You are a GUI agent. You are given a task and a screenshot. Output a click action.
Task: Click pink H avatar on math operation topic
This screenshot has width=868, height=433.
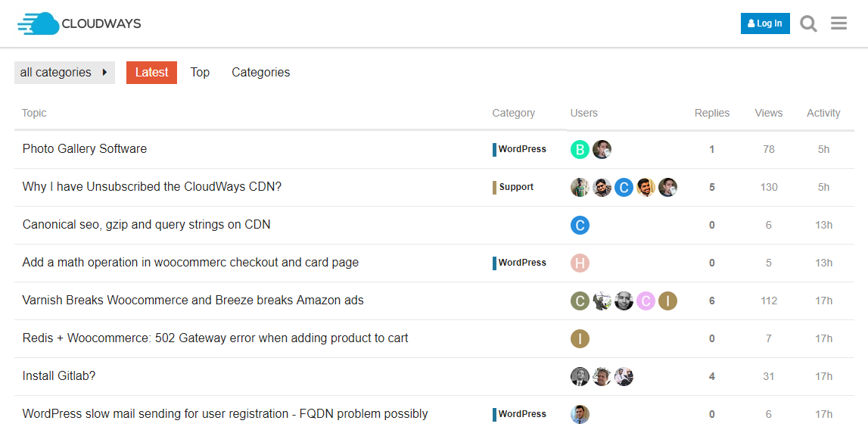click(580, 263)
